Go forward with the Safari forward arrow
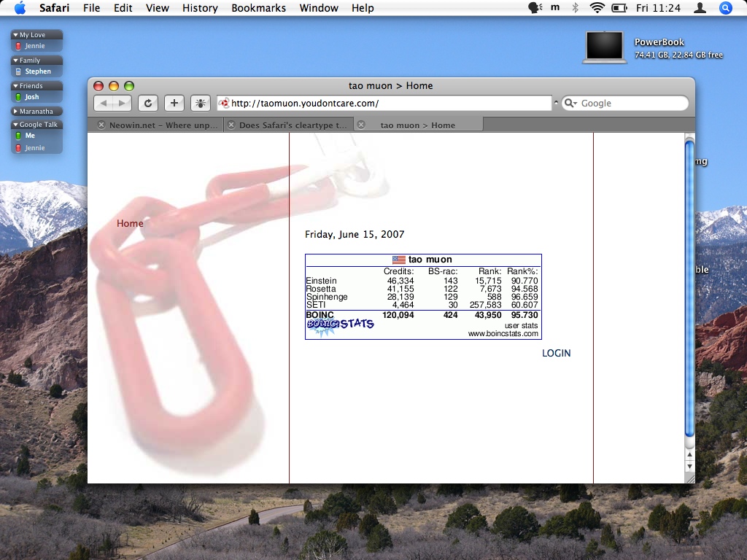747x560 pixels. (x=122, y=103)
